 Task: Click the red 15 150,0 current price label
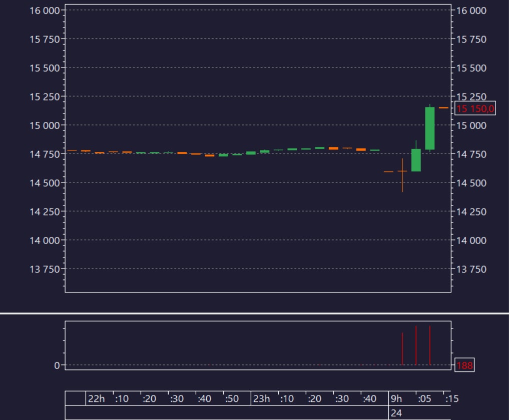tap(475, 108)
